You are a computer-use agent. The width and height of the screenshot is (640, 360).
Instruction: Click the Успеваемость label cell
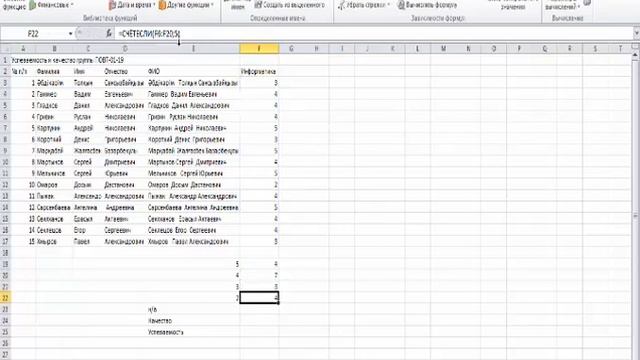193,332
